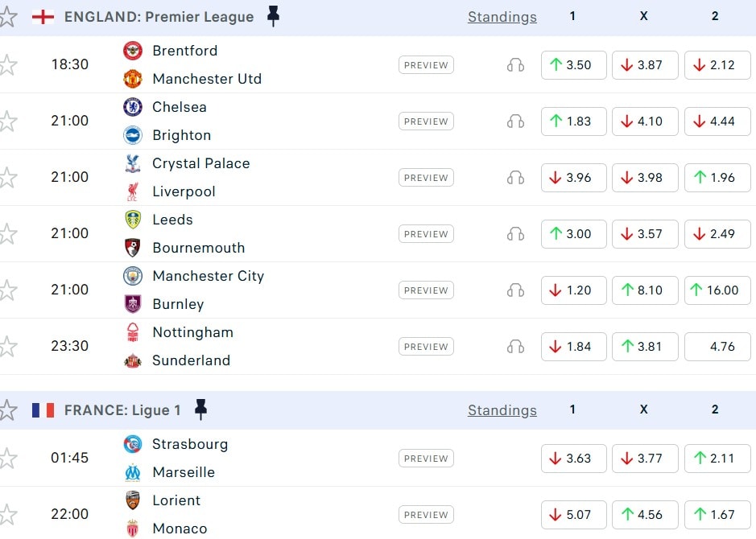Click the Manchester Utd team crest

[x=133, y=79]
